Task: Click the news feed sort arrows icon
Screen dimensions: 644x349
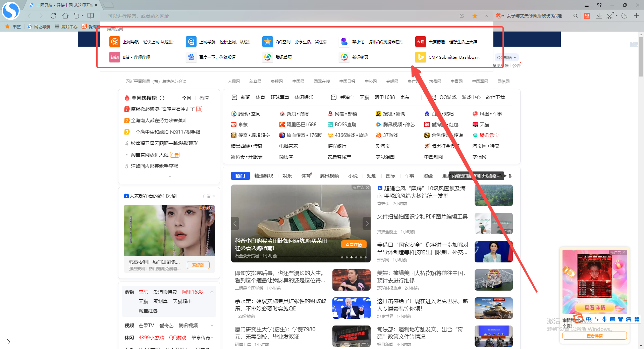Action: click(510, 176)
